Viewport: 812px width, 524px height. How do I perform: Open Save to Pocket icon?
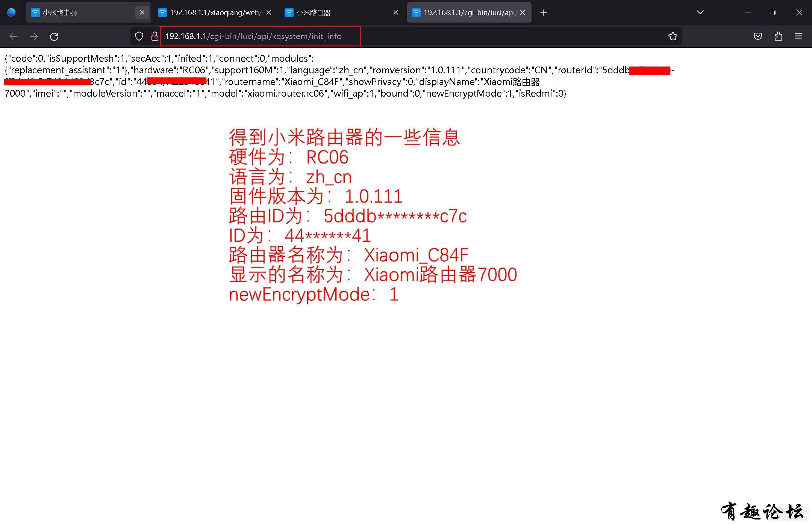coord(758,36)
